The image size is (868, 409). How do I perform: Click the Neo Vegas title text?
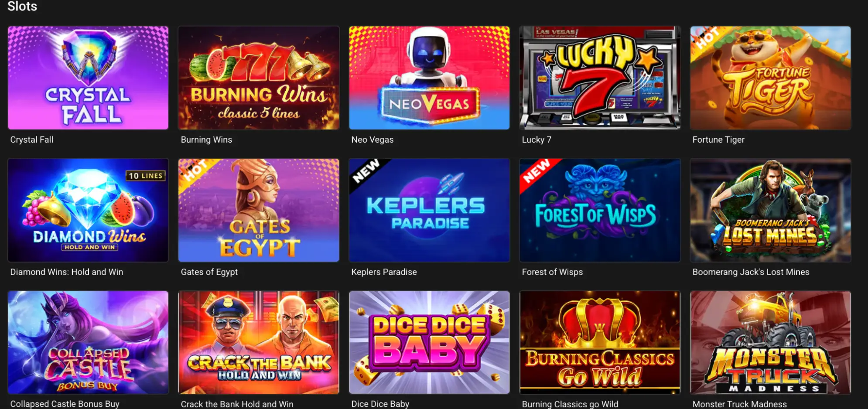coord(372,140)
